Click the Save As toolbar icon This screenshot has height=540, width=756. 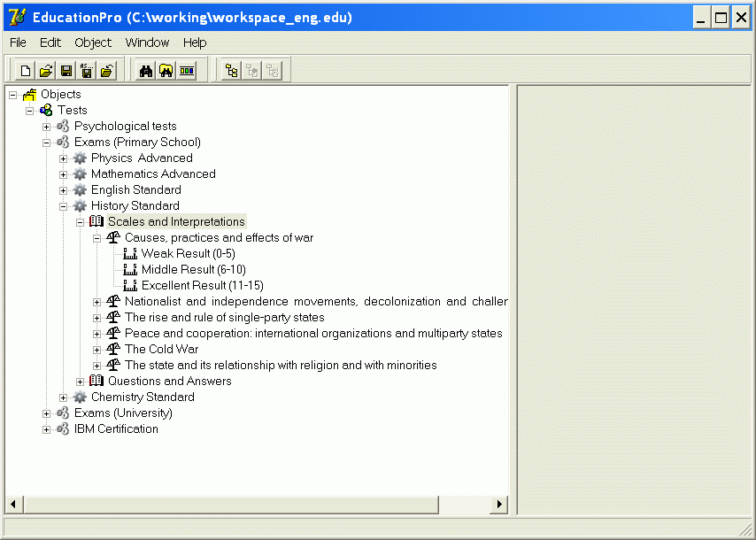coord(87,71)
